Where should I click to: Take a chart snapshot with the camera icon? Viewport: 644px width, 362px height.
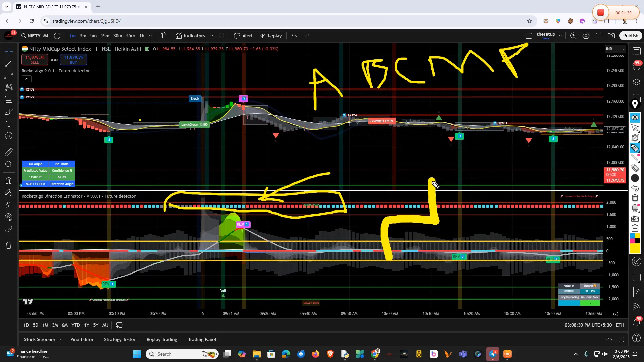tap(611, 36)
